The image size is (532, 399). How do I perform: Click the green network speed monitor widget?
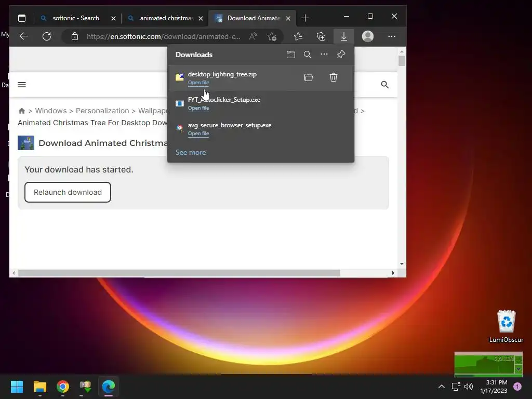pos(488,364)
